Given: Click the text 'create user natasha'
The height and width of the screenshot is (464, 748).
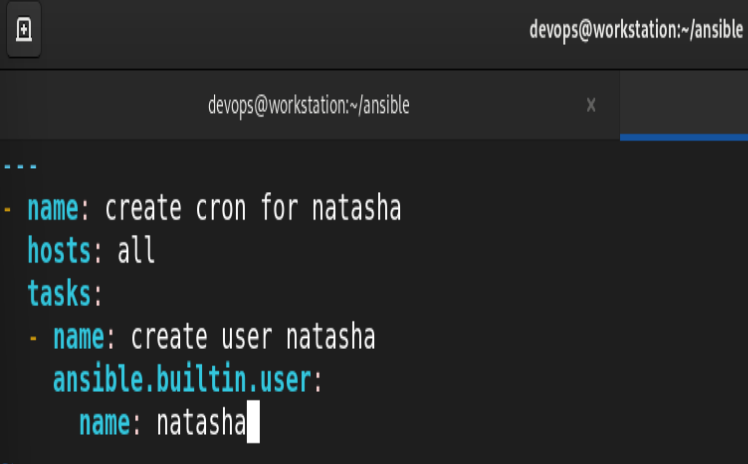Looking at the screenshot, I should (x=253, y=337).
